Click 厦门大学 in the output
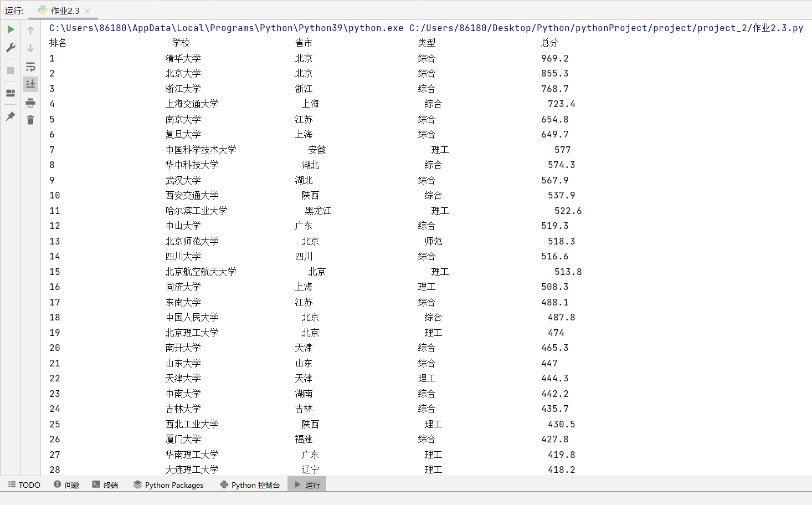The image size is (812, 505). point(183,439)
